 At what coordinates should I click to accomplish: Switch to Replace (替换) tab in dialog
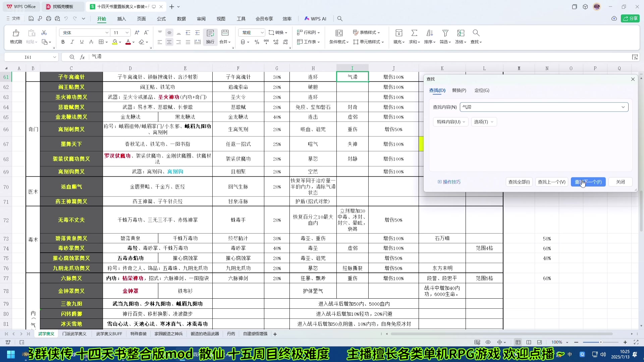point(459,90)
